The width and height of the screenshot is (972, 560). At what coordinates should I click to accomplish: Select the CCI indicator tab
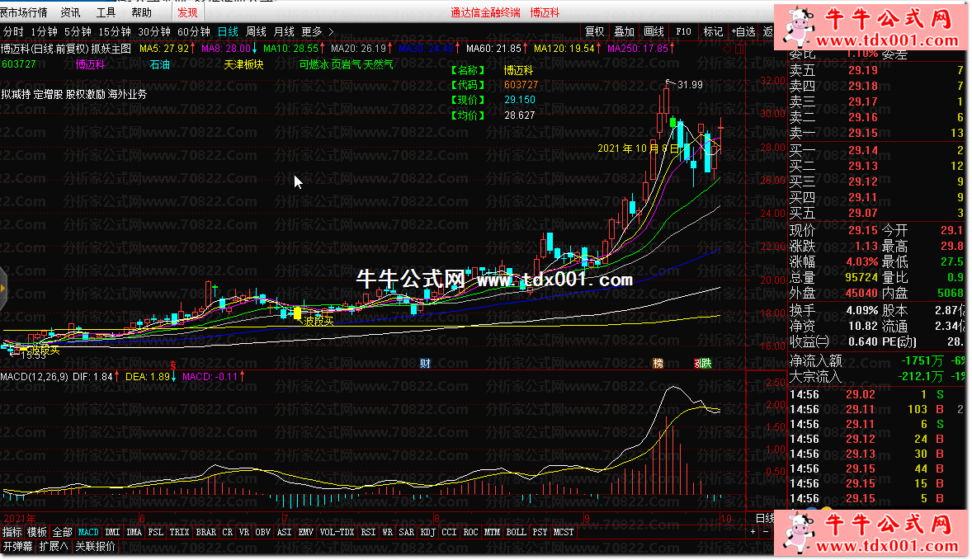(449, 532)
